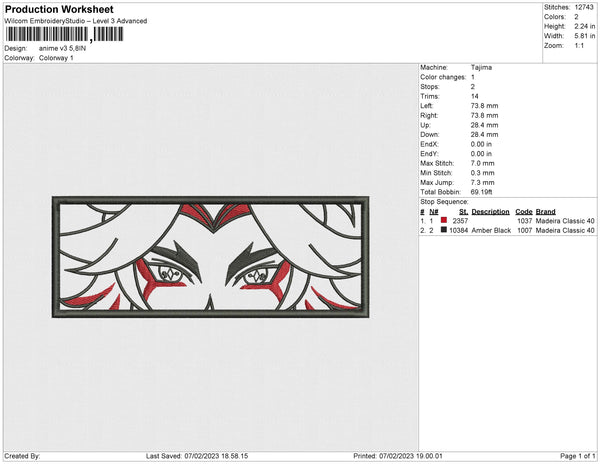The height and width of the screenshot is (464, 600).
Task: Select the Min Stitch value 0.3 mm
Action: (x=483, y=173)
